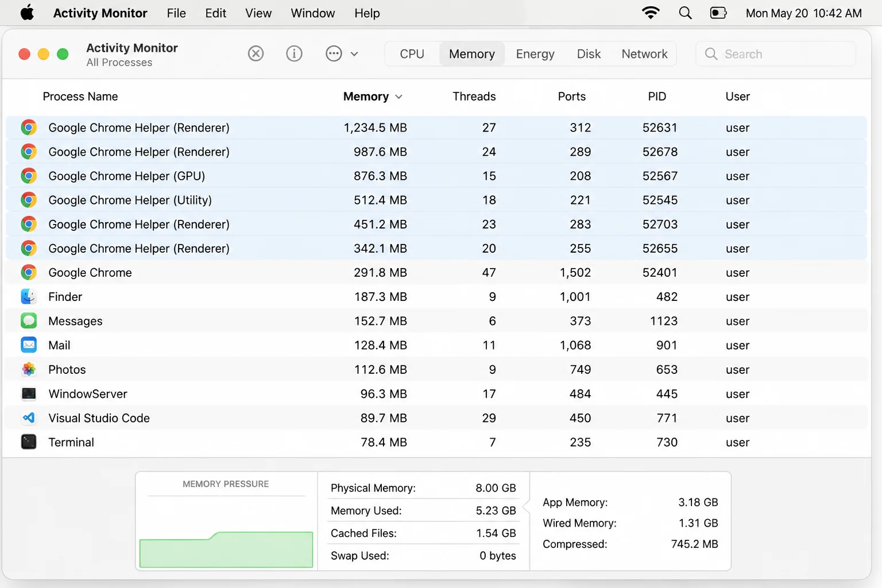882x588 pixels.
Task: Select the Visual Studio Code process name
Action: 99,418
